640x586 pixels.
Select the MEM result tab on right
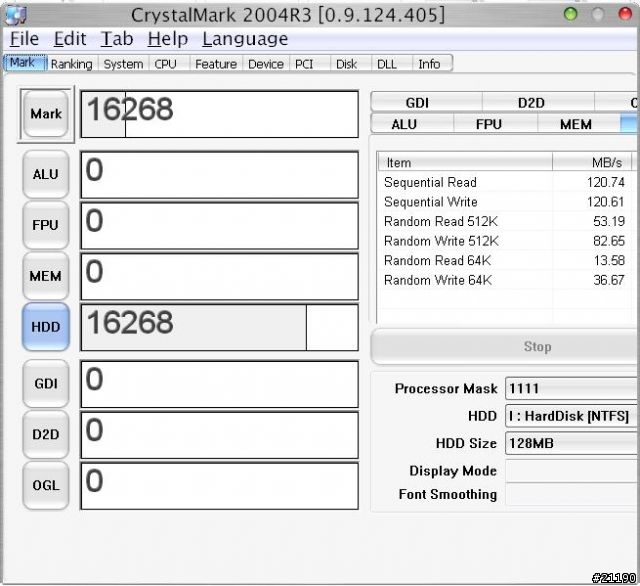coord(579,124)
